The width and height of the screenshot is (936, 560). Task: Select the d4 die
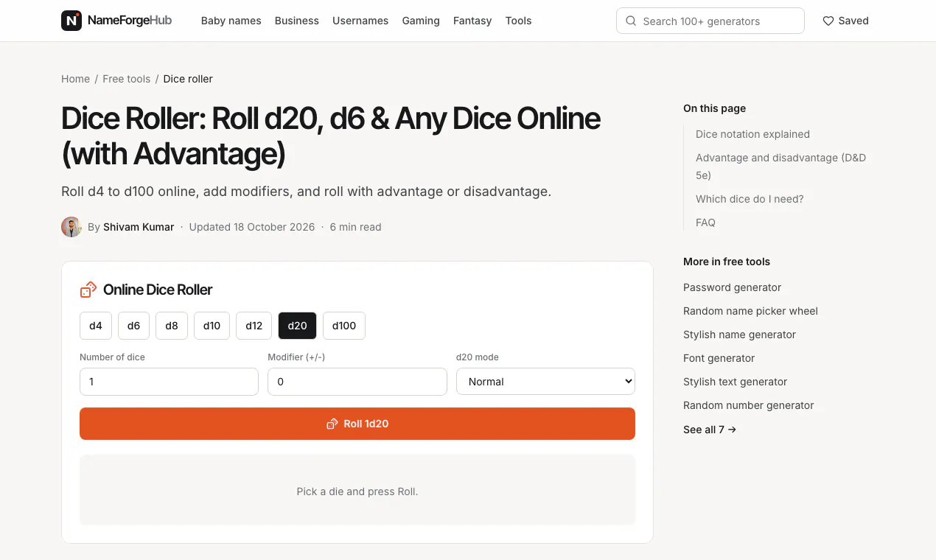point(96,326)
